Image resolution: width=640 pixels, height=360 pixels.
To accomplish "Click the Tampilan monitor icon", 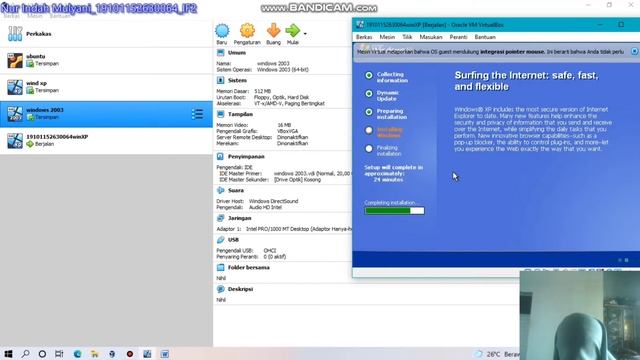I will point(220,114).
